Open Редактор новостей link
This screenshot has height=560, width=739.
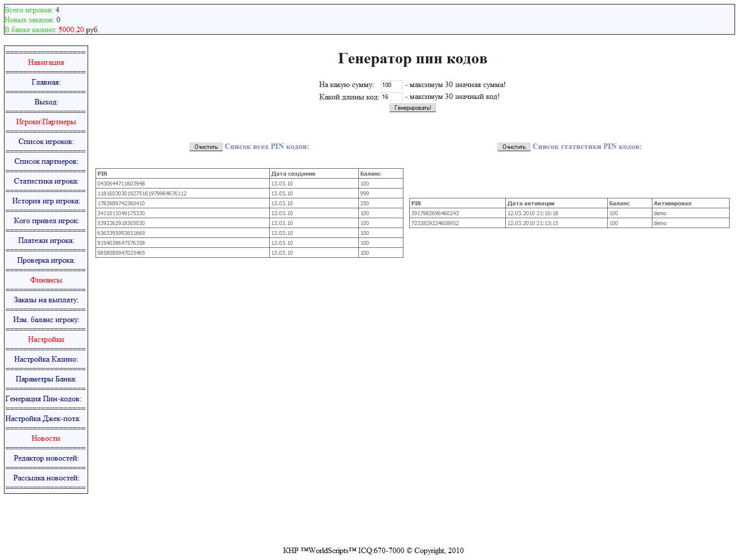[46, 458]
